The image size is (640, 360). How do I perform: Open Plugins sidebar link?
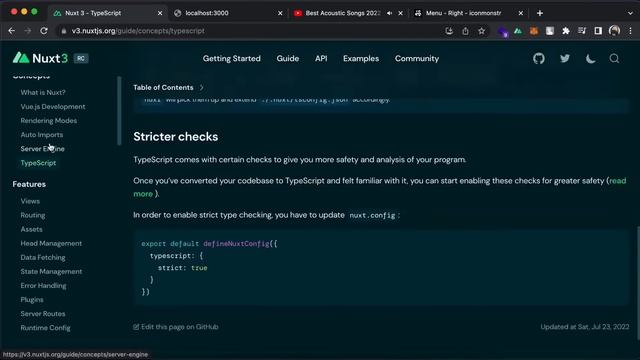coord(32,300)
